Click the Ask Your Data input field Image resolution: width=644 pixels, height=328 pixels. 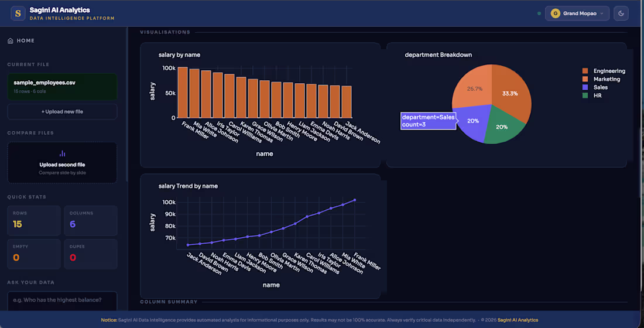pos(62,300)
